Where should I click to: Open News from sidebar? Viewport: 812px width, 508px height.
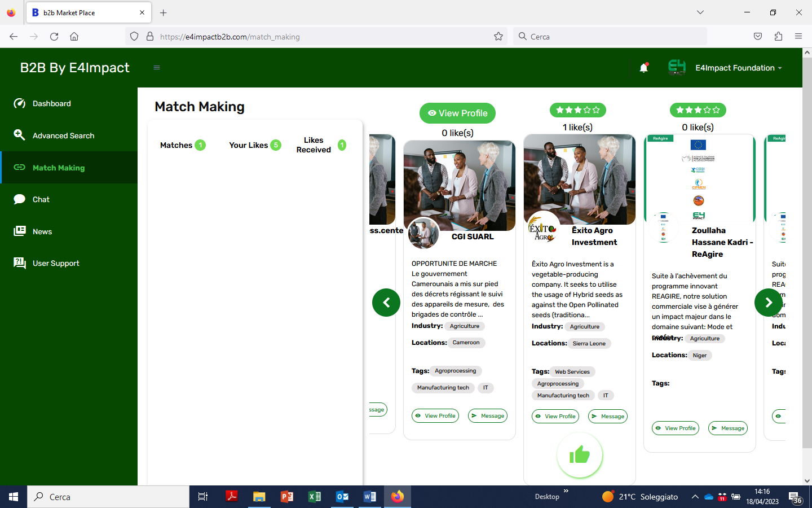[69, 231]
